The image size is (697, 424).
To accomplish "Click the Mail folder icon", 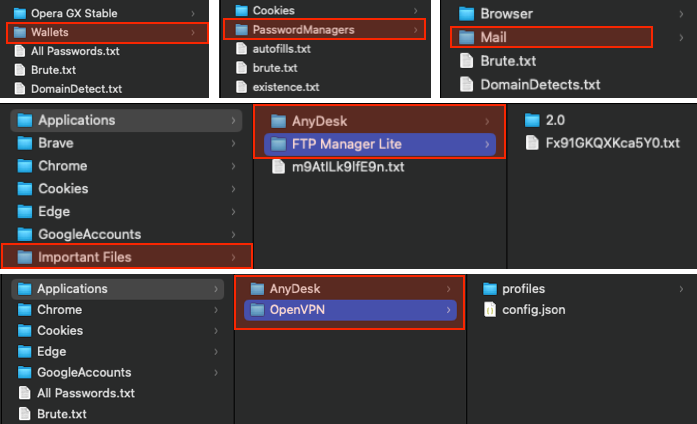I will coord(466,37).
